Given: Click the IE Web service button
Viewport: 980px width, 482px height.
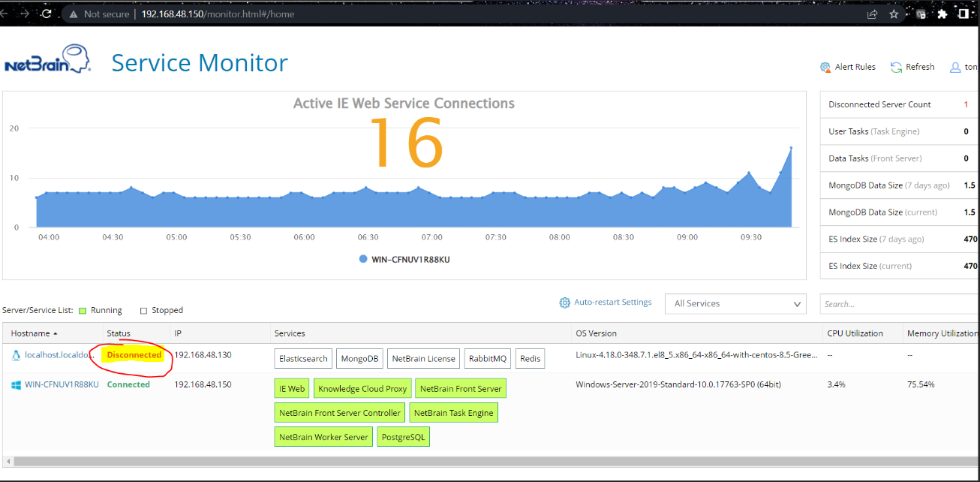Looking at the screenshot, I should (x=292, y=388).
